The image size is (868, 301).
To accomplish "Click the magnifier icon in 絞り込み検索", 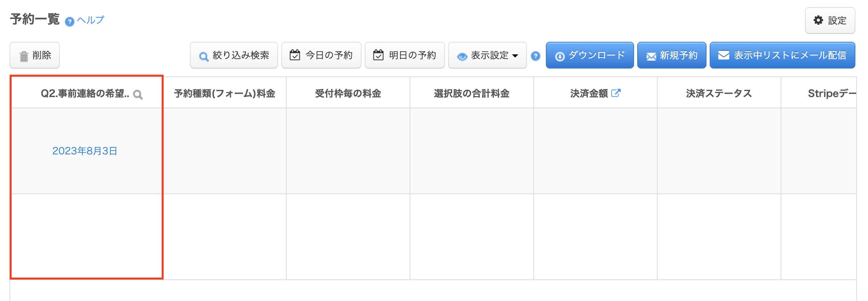I will pos(204,56).
